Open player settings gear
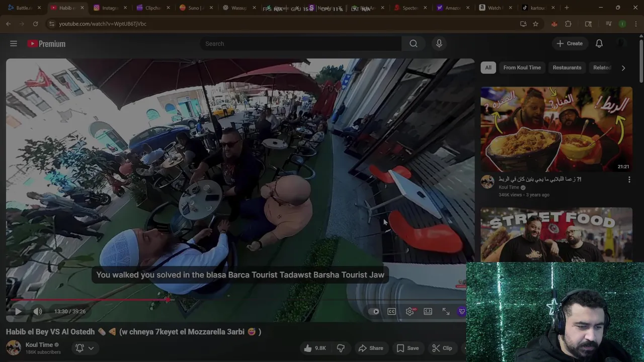This screenshot has height=362, width=644. [x=410, y=311]
